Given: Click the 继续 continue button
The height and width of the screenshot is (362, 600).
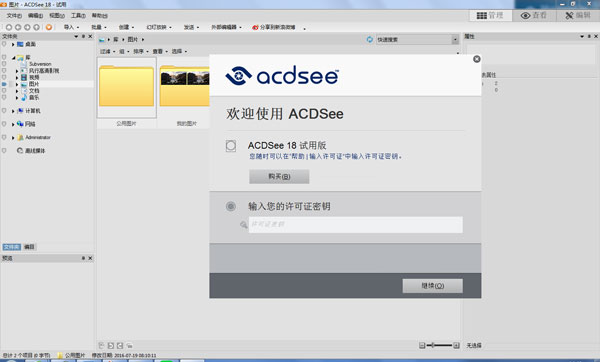Looking at the screenshot, I should coord(432,286).
